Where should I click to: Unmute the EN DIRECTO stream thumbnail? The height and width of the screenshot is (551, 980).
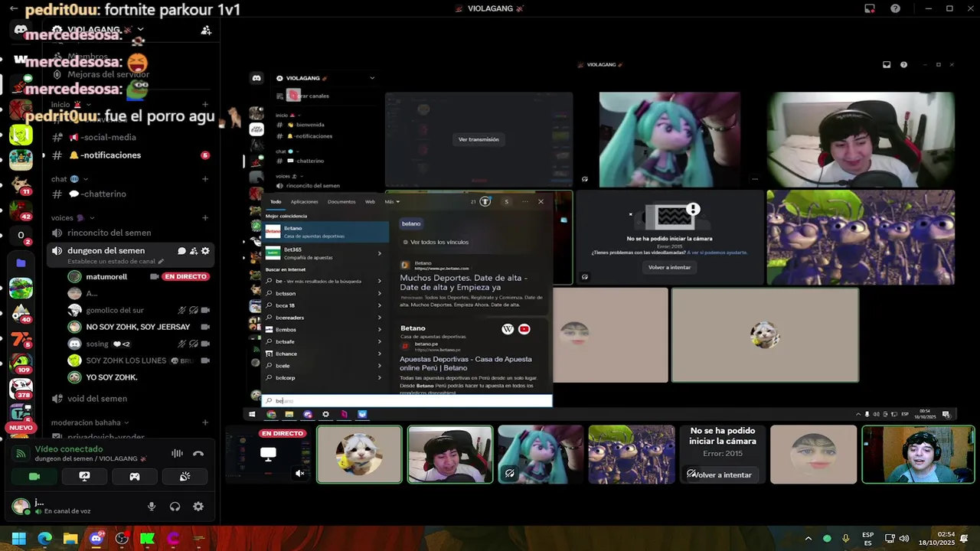click(300, 473)
